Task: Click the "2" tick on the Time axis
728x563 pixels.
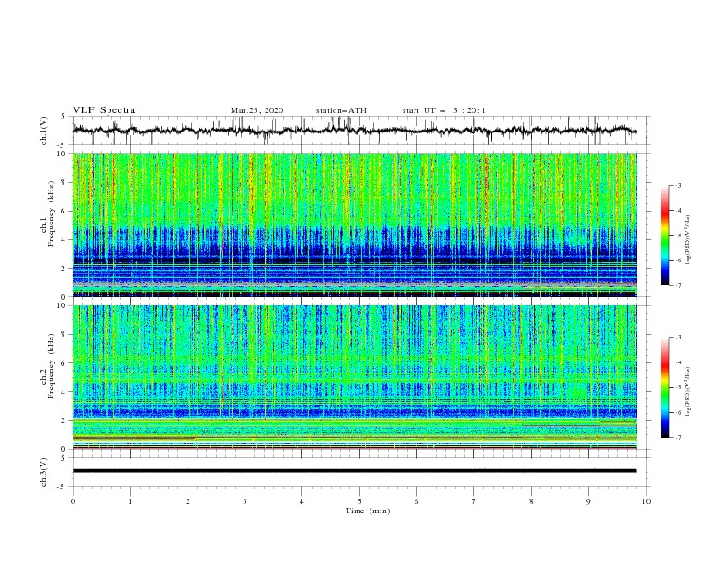Action: coord(188,501)
